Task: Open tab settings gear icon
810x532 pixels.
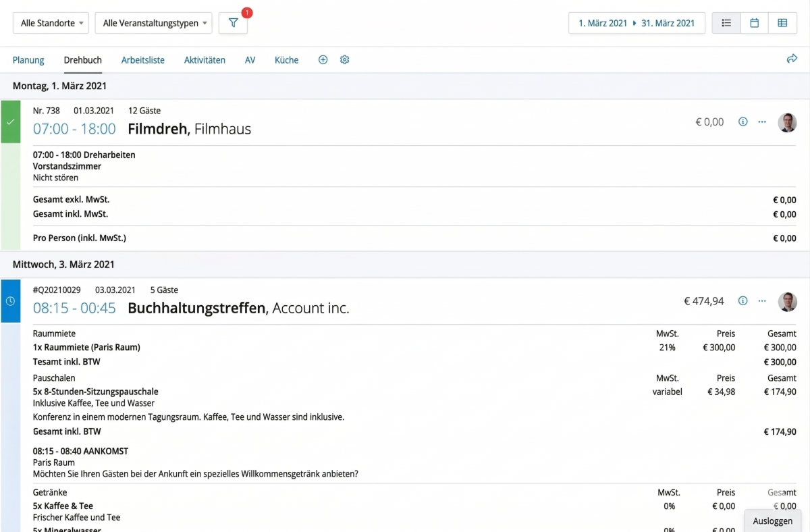Action: 344,60
